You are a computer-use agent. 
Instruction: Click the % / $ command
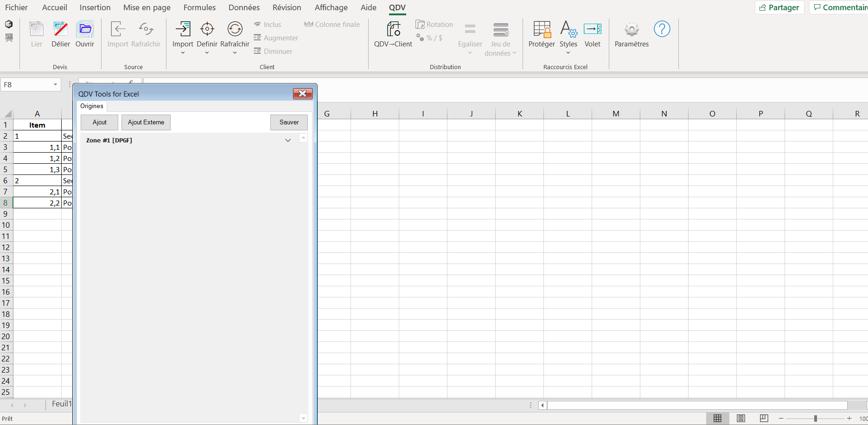coord(429,38)
